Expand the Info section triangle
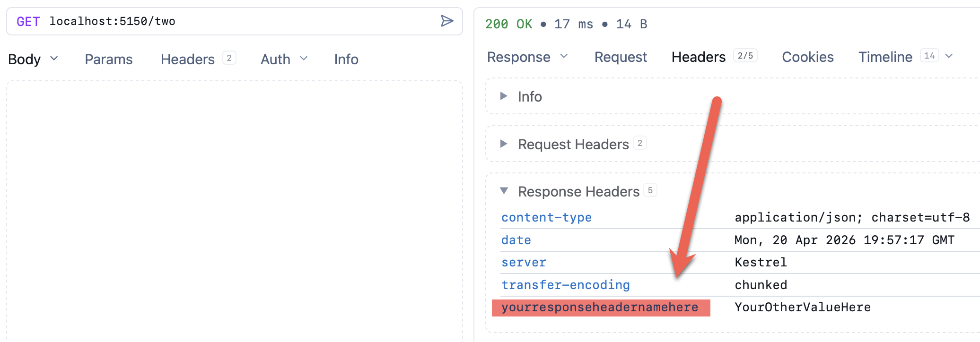Screen dimensions: 980x342 click(x=504, y=96)
